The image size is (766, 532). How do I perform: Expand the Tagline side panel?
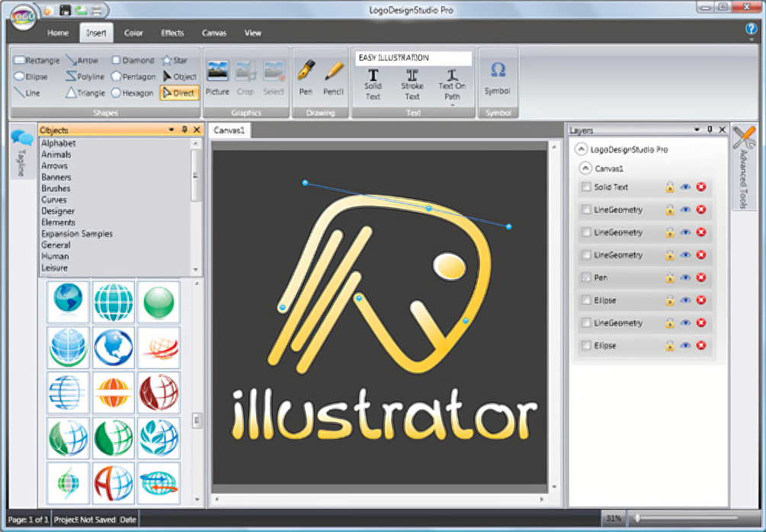point(22,152)
